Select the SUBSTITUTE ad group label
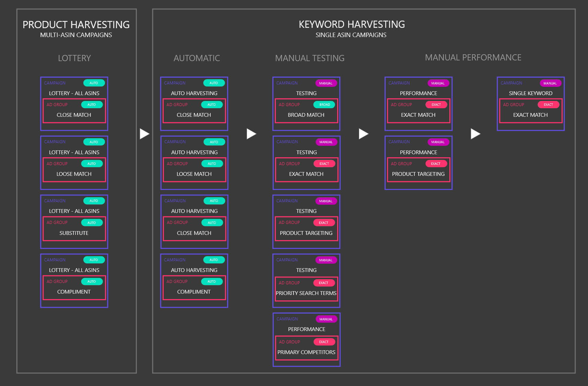Screen dimensions: 588x386 tap(74, 233)
